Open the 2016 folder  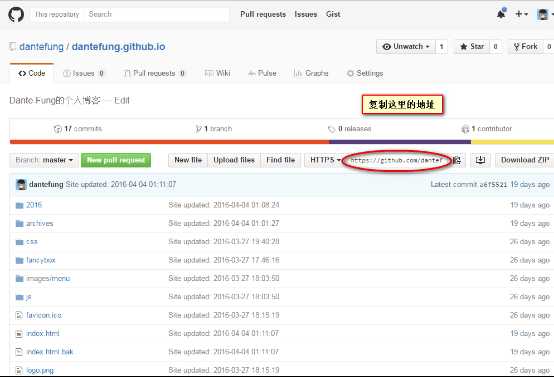[x=34, y=205]
